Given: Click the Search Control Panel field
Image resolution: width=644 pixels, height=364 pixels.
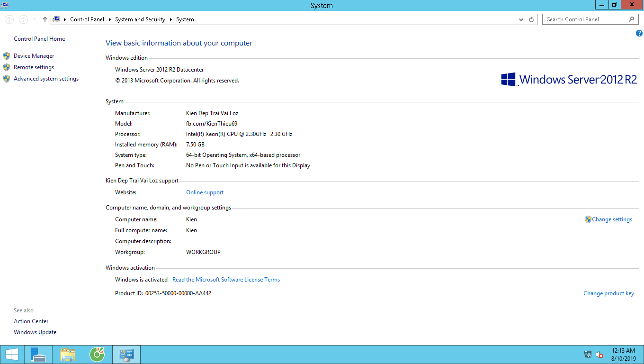Looking at the screenshot, I should [586, 19].
